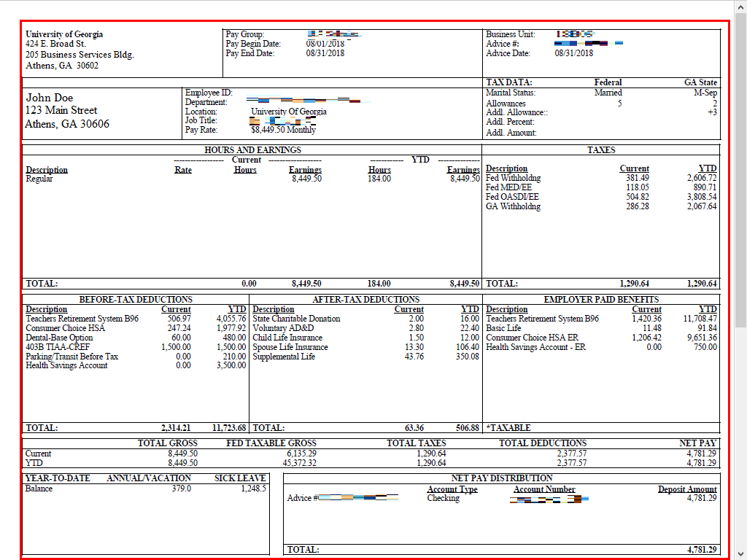Click the scroll down arrow

coord(740,554)
